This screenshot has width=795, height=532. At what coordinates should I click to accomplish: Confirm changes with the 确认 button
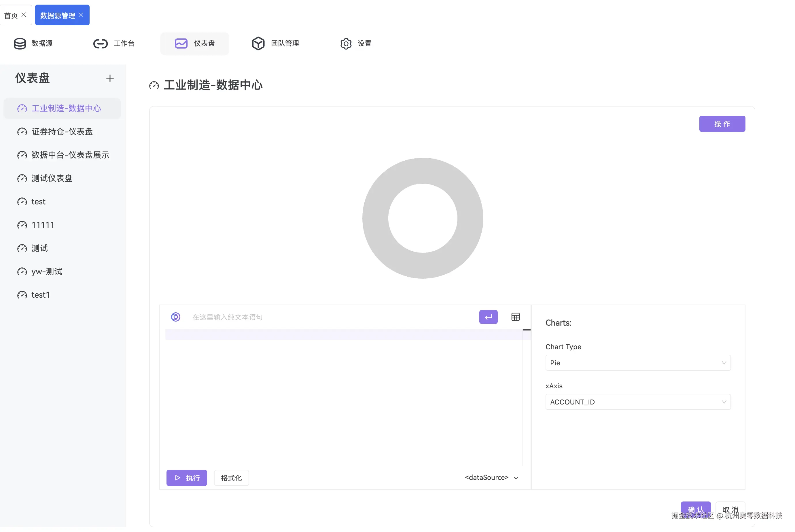[x=696, y=509]
